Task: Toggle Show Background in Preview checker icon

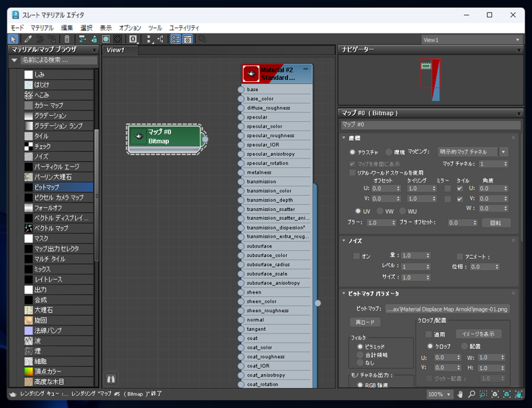Action: point(118,39)
